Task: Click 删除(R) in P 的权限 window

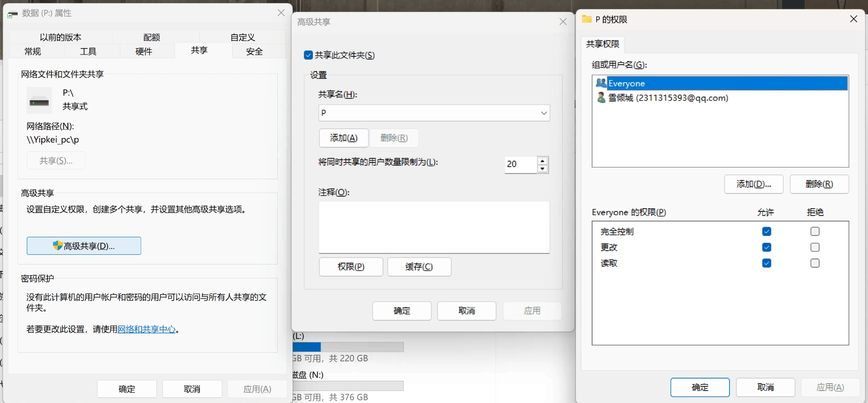Action: tap(820, 184)
